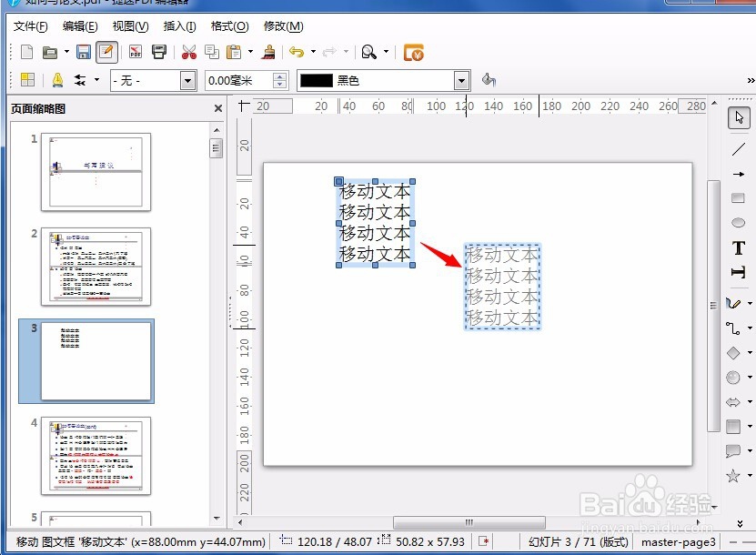Select the diamond basic shapes tool
The height and width of the screenshot is (555, 756).
(x=733, y=352)
